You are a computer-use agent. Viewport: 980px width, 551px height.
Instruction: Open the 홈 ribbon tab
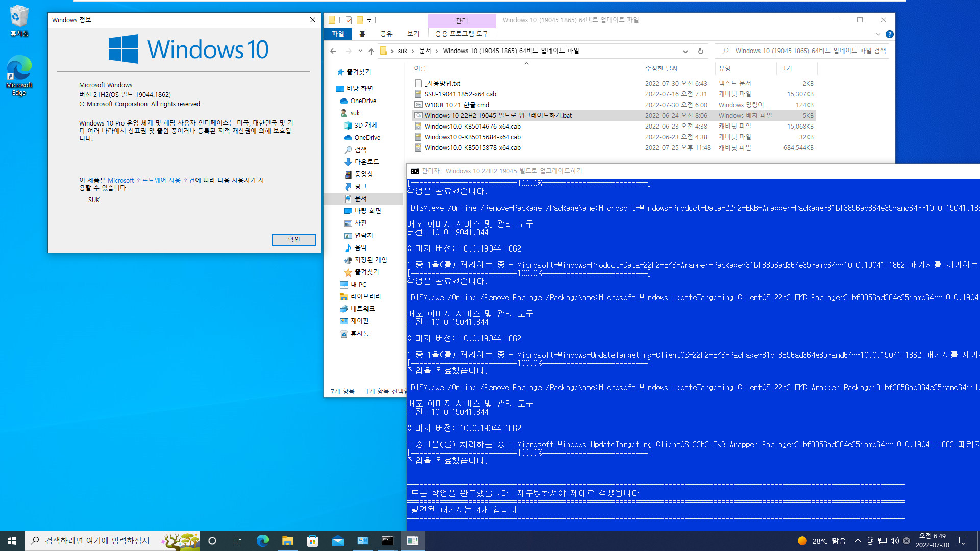click(x=362, y=34)
